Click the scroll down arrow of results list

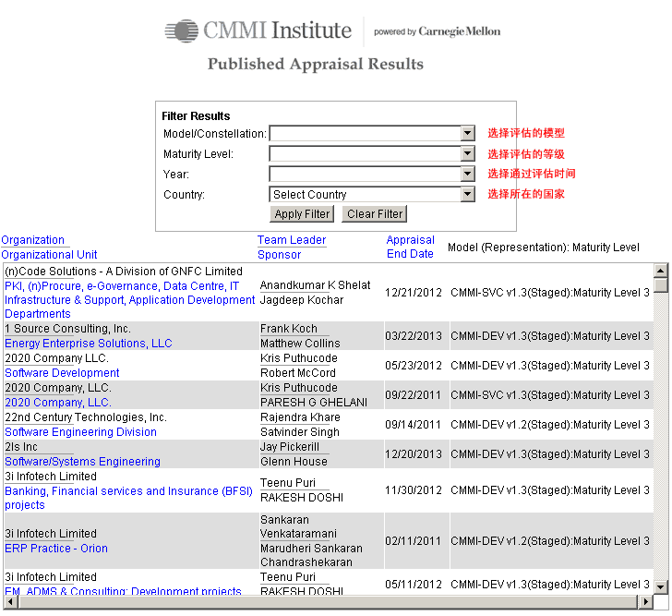click(x=661, y=587)
